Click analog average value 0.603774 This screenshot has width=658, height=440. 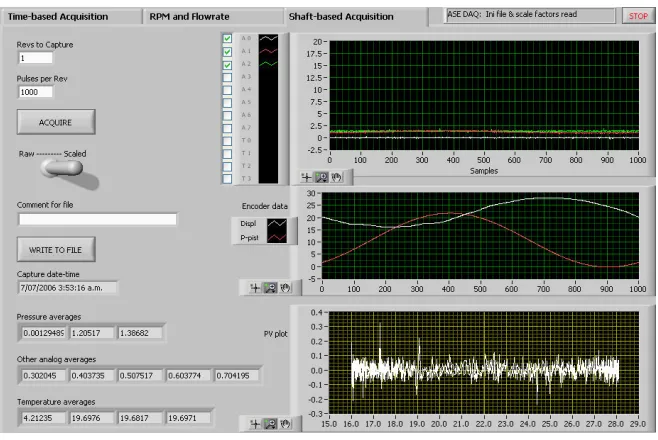tap(188, 375)
